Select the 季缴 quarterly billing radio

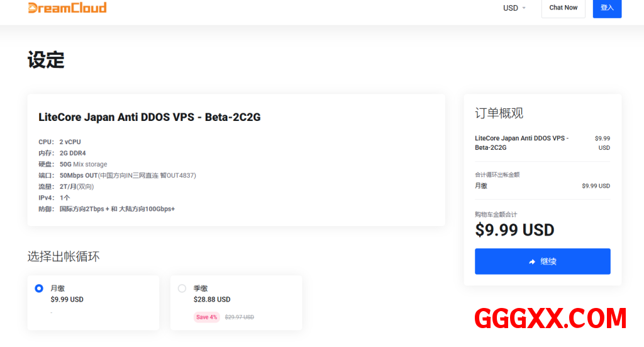[182, 288]
